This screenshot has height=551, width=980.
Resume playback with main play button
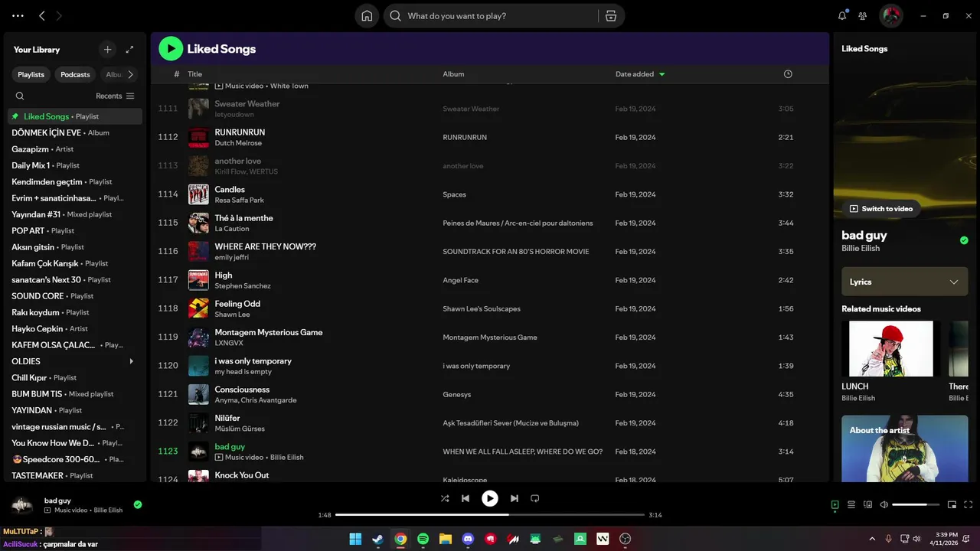490,498
